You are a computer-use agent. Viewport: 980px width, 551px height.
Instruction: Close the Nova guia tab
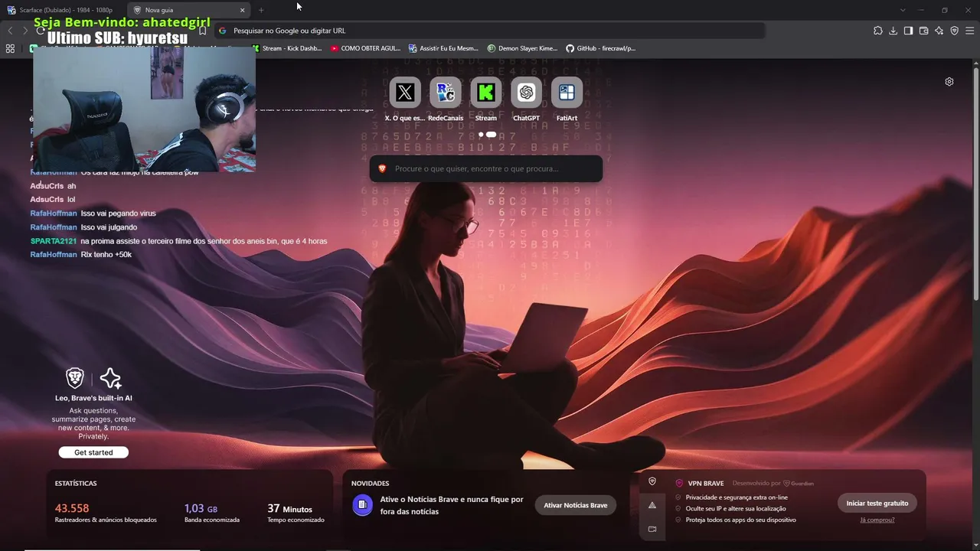(243, 10)
